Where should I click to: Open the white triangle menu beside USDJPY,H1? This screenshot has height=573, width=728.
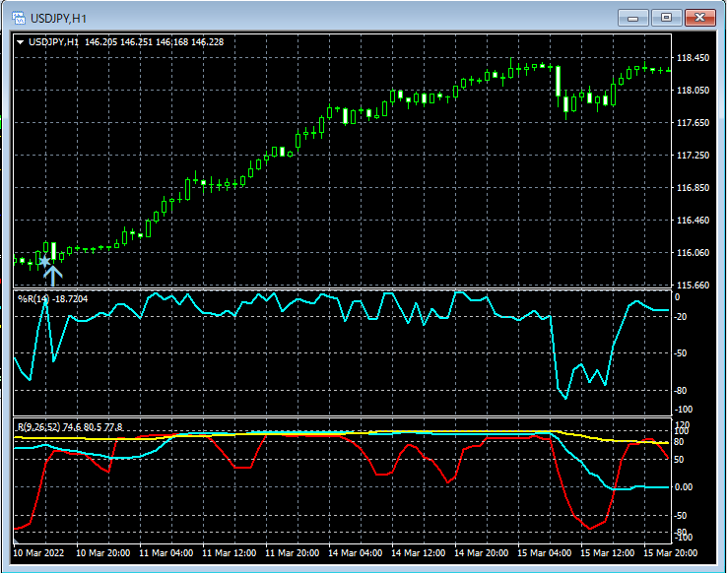coord(21,41)
